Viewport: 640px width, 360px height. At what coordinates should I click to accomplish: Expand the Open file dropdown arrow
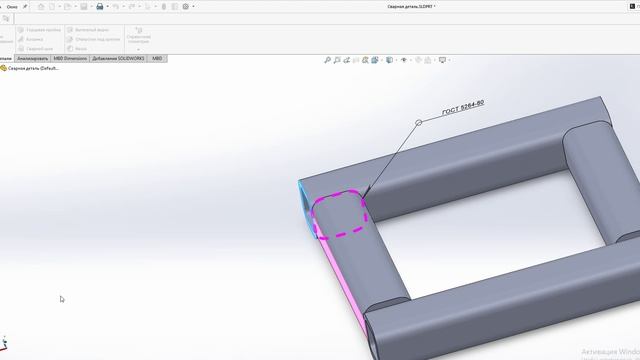pyautogui.click(x=76, y=7)
